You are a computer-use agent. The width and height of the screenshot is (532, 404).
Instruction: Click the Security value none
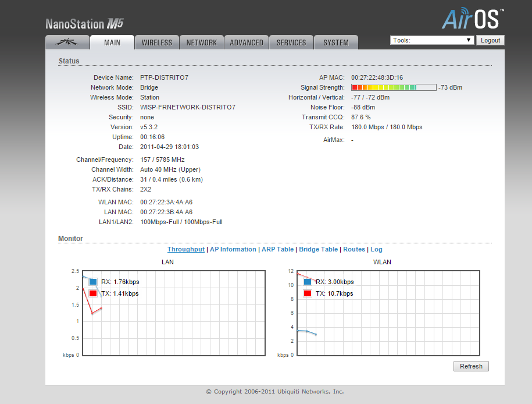147,117
